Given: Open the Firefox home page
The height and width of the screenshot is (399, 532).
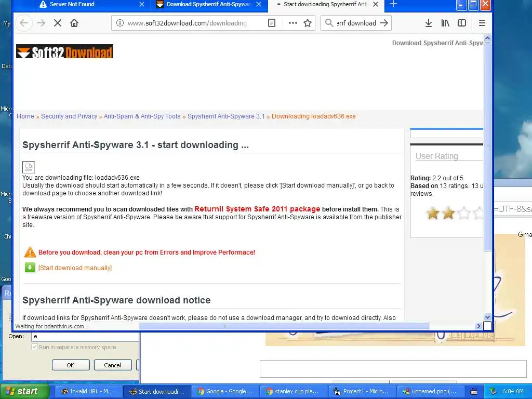Looking at the screenshot, I should (x=74, y=23).
